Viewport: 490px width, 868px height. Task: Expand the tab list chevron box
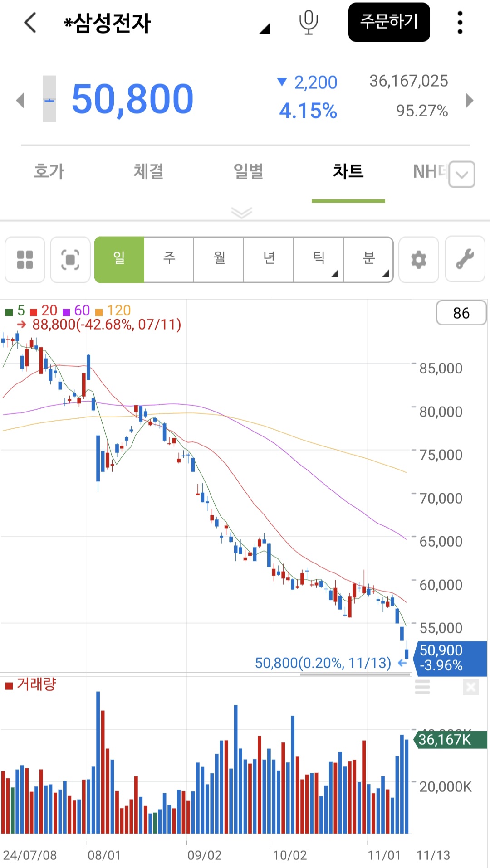tap(461, 175)
